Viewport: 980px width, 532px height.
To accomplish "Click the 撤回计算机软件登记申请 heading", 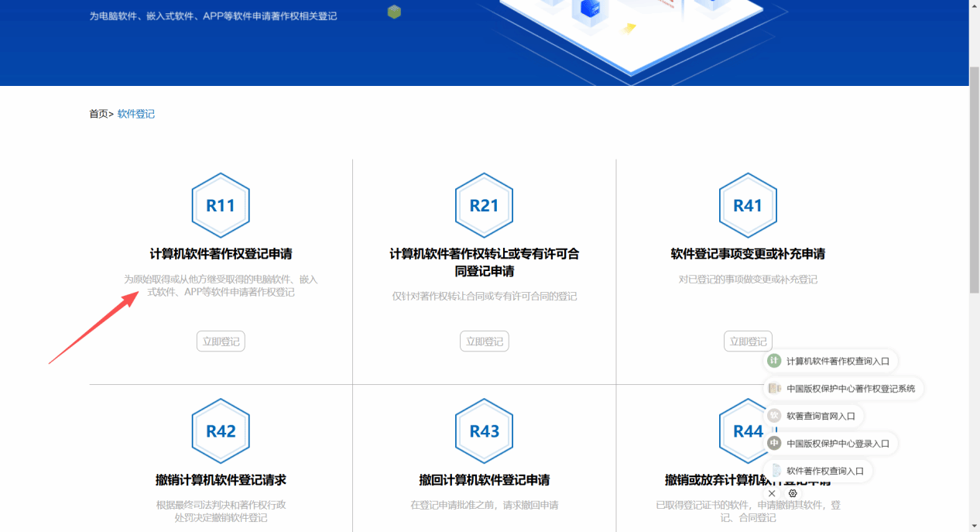I will pos(484,480).
